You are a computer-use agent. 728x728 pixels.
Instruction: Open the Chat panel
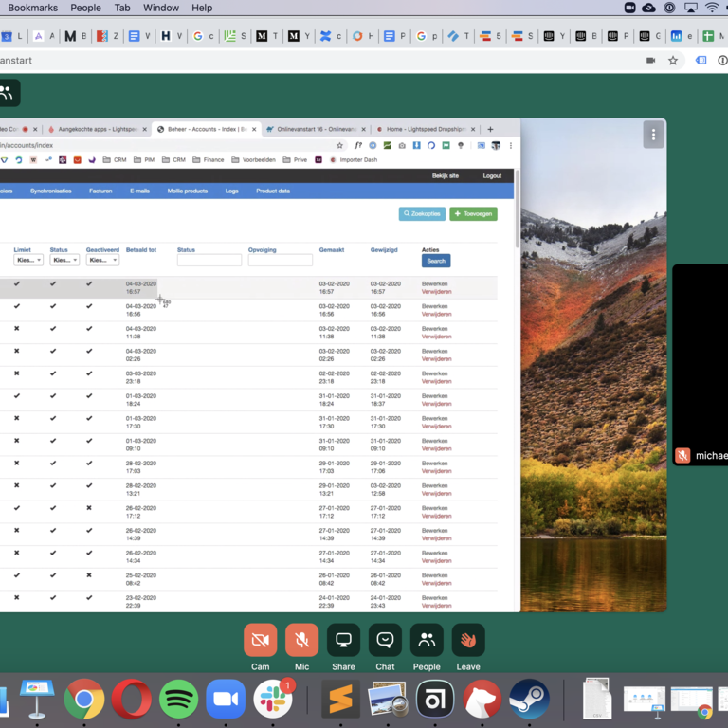(385, 640)
